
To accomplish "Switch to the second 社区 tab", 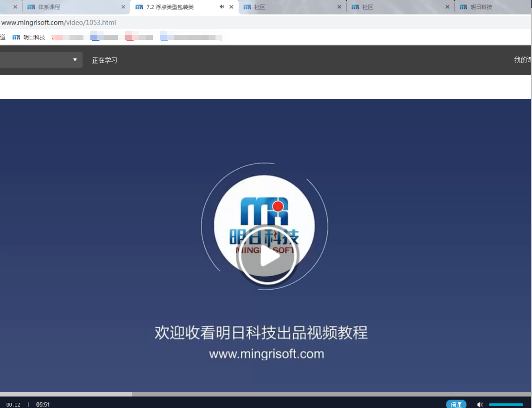I will pyautogui.click(x=401, y=7).
